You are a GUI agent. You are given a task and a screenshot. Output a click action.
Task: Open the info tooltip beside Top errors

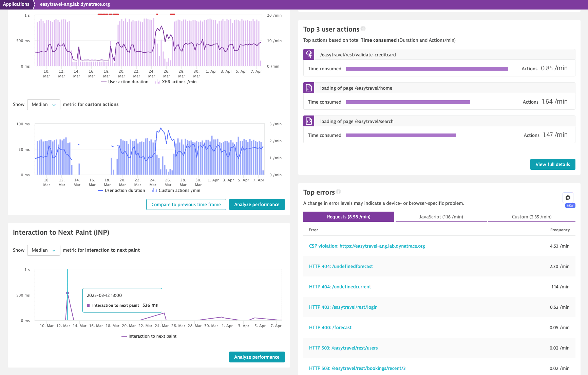click(338, 192)
